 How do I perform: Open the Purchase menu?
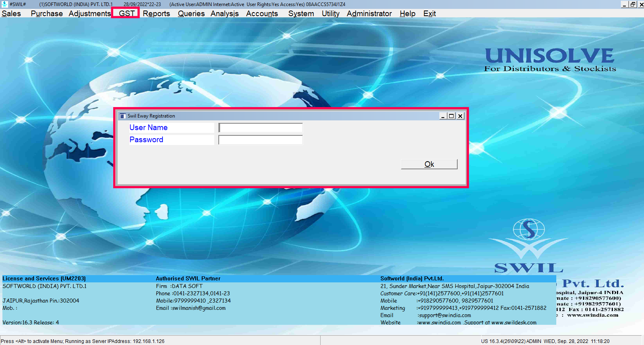click(x=47, y=14)
